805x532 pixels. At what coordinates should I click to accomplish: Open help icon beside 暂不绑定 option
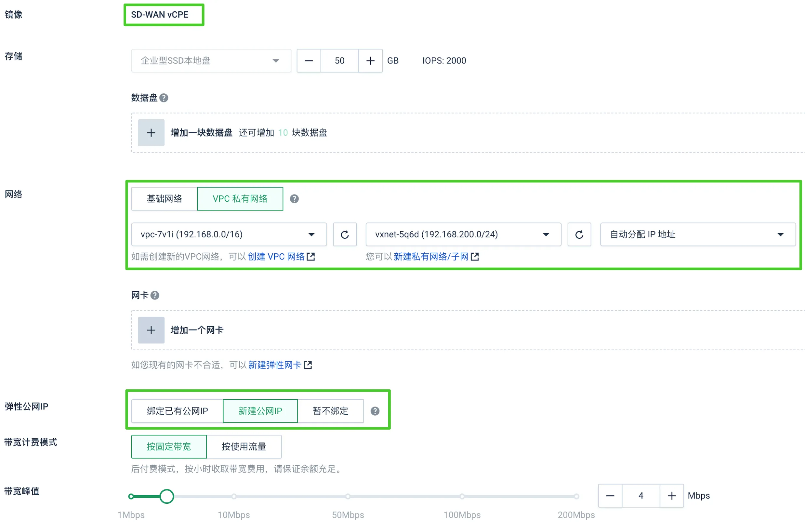point(375,411)
